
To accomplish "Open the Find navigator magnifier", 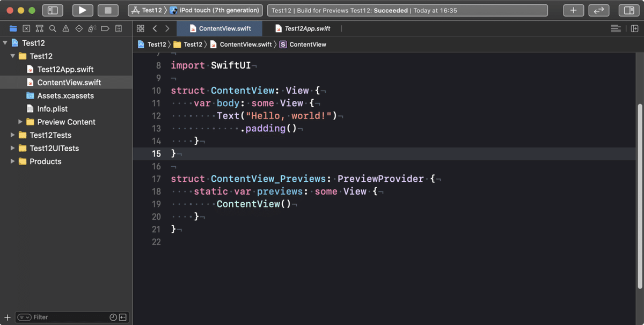I will (x=53, y=28).
